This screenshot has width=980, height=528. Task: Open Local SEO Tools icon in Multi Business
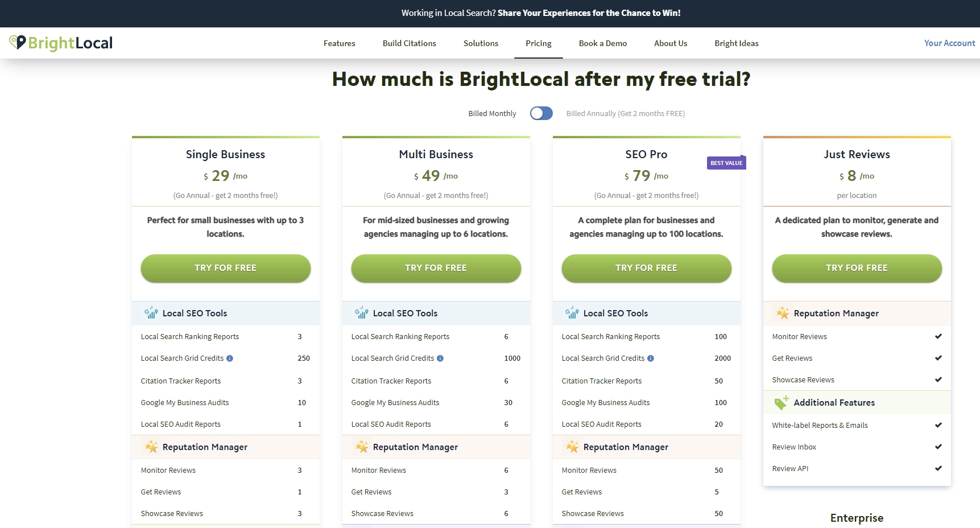(x=361, y=312)
